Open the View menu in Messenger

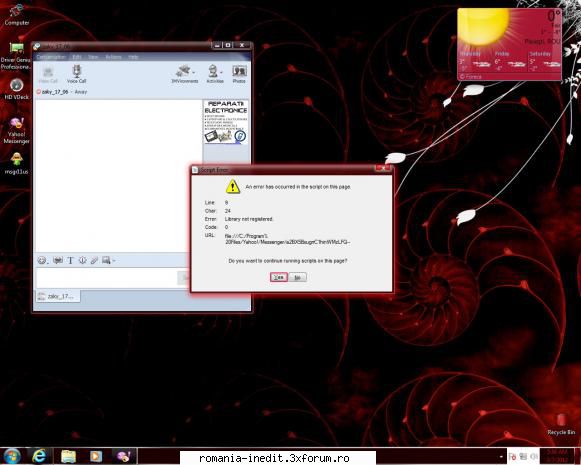[x=93, y=57]
